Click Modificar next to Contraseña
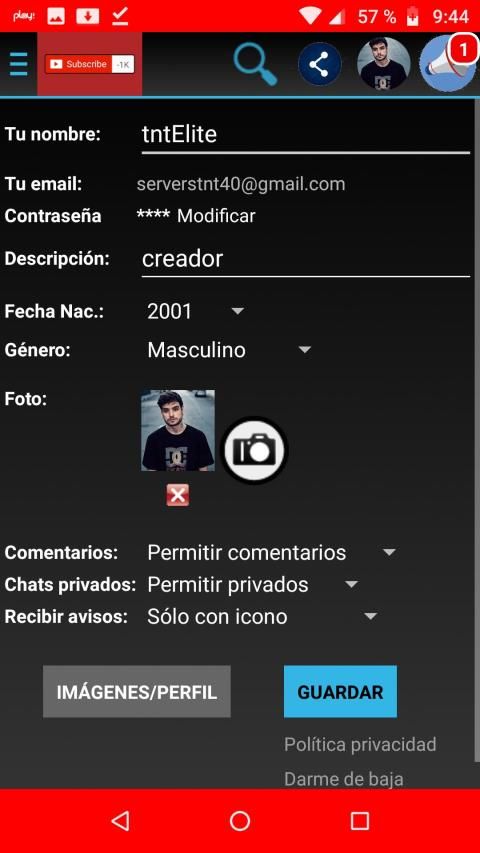Image resolution: width=480 pixels, height=853 pixels. click(216, 216)
